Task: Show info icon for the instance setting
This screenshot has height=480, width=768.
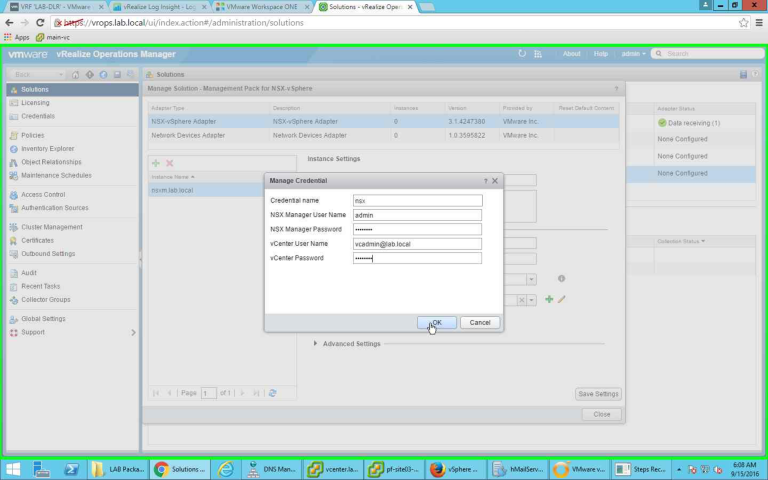Action: pyautogui.click(x=561, y=278)
